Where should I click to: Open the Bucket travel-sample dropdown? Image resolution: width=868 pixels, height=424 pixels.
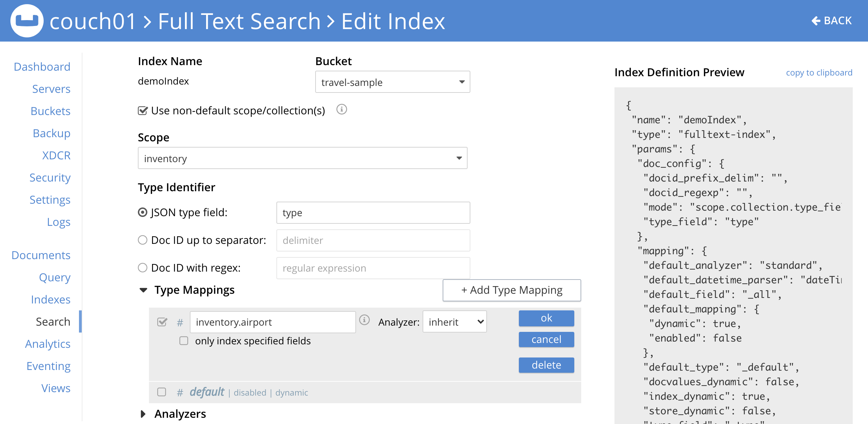point(392,82)
